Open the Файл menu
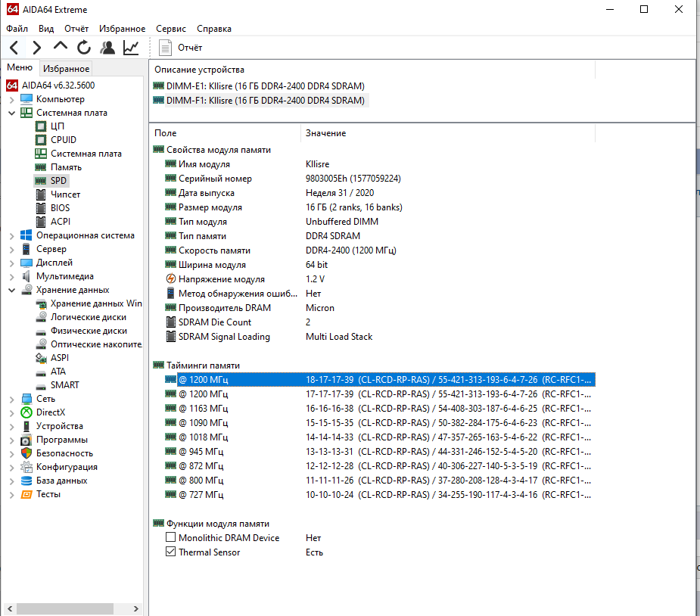Viewport: 700px width, 616px height. 17,29
